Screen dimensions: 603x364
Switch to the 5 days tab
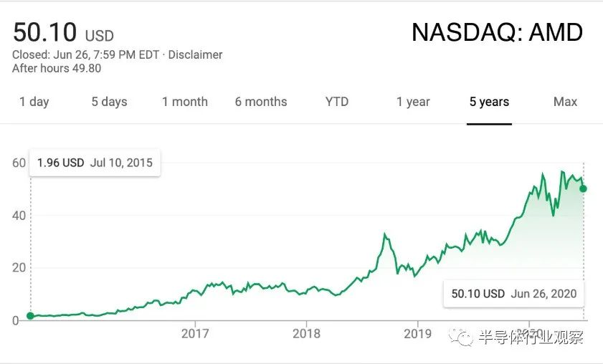pyautogui.click(x=109, y=102)
